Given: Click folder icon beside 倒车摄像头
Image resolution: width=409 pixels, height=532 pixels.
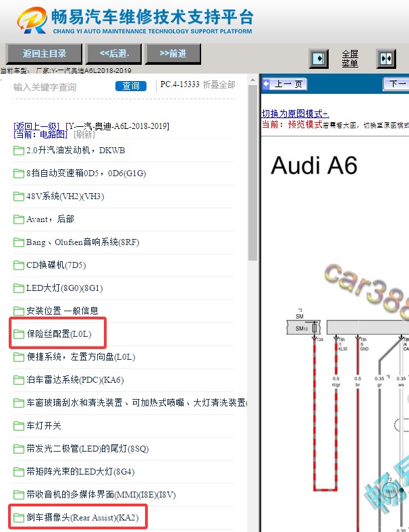Looking at the screenshot, I should pos(19,518).
